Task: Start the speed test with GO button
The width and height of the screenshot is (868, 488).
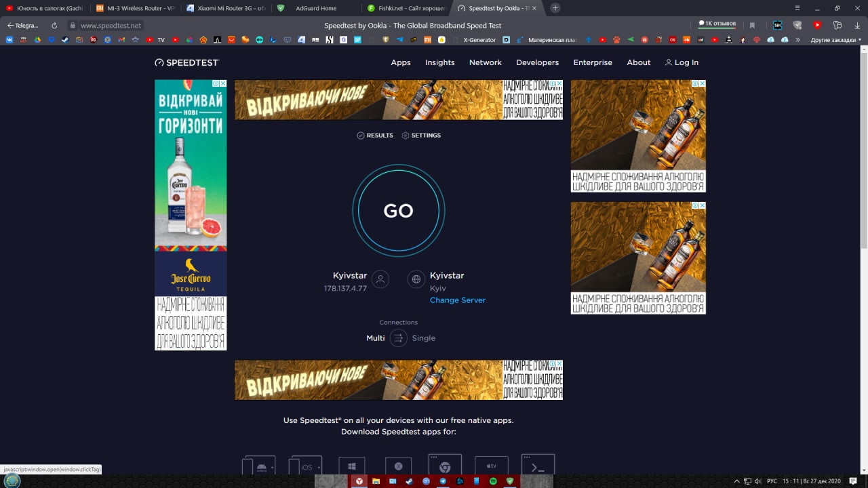Action: tap(398, 211)
